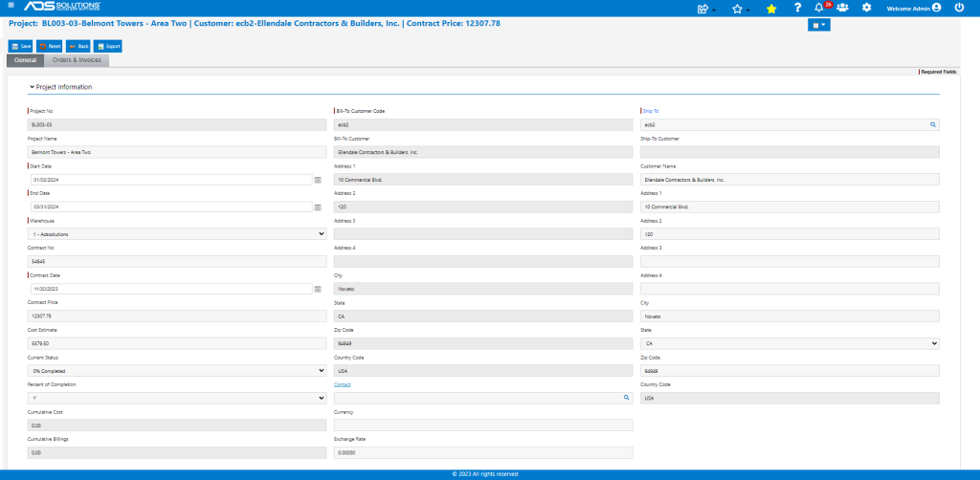Open the outlined star favorites dropdown
The height and width of the screenshot is (480, 980).
click(740, 8)
